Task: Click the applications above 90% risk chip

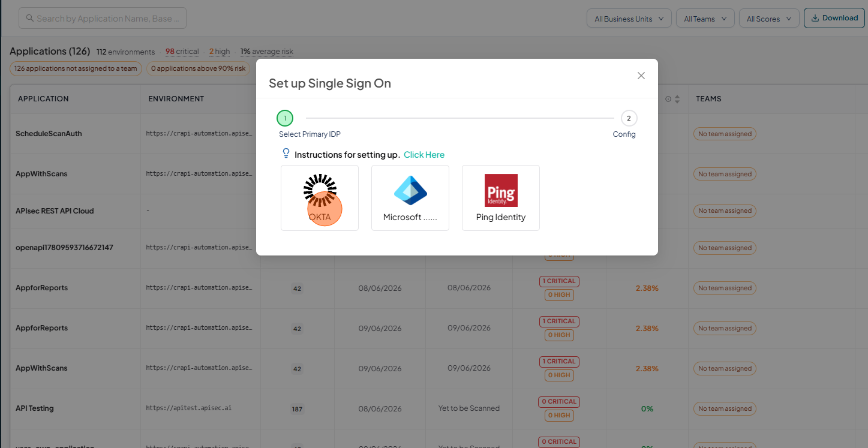Action: tap(198, 68)
